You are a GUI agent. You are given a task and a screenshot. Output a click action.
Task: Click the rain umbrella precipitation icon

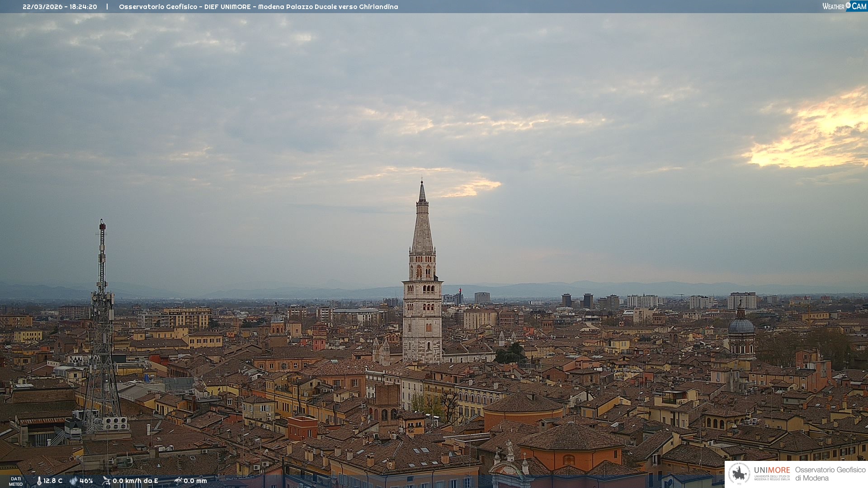click(x=178, y=481)
